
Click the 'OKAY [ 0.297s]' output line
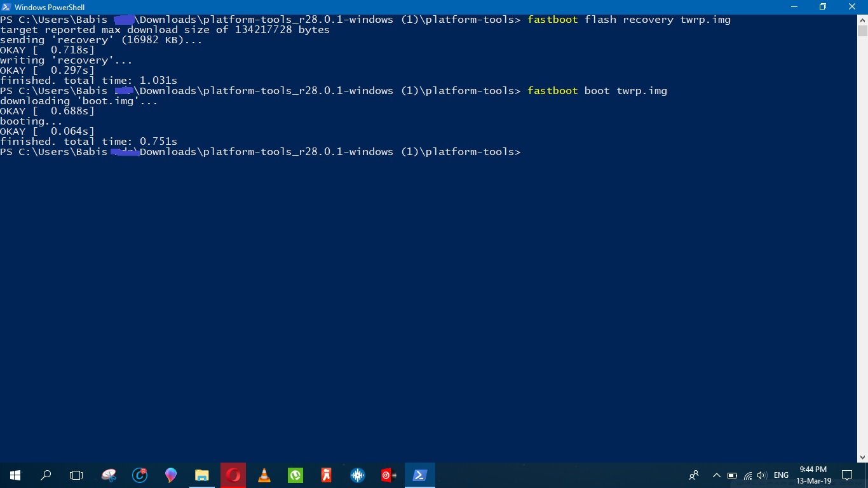pyautogui.click(x=47, y=71)
